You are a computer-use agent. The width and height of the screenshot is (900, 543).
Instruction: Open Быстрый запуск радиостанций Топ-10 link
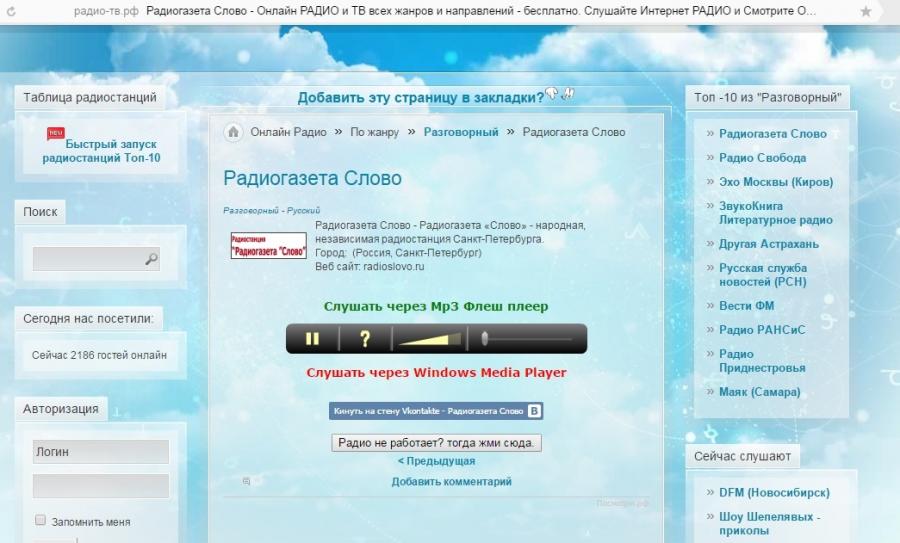coord(101,151)
